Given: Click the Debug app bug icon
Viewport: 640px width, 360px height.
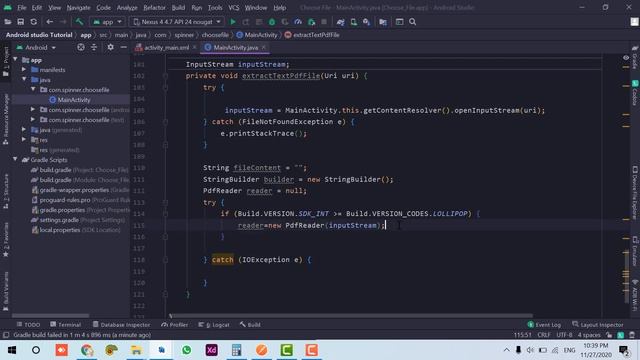Looking at the screenshot, I should 272,22.
